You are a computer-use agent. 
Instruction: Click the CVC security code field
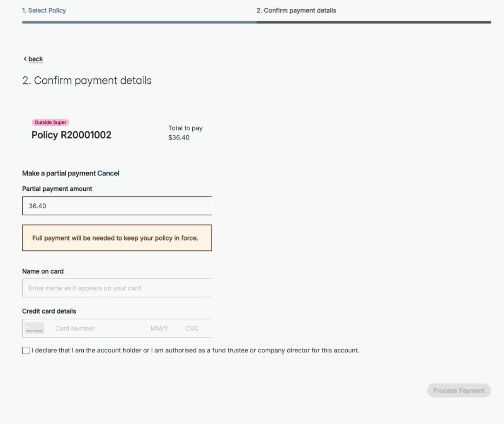click(x=192, y=328)
